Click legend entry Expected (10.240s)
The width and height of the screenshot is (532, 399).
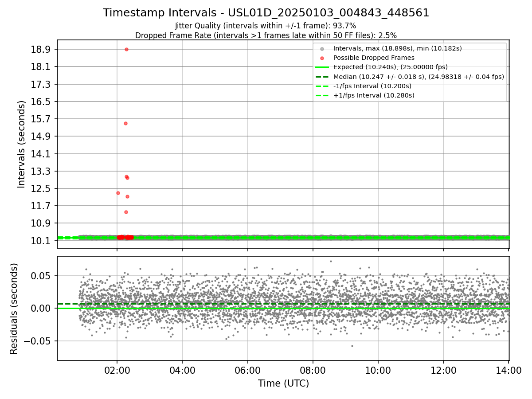(x=390, y=67)
